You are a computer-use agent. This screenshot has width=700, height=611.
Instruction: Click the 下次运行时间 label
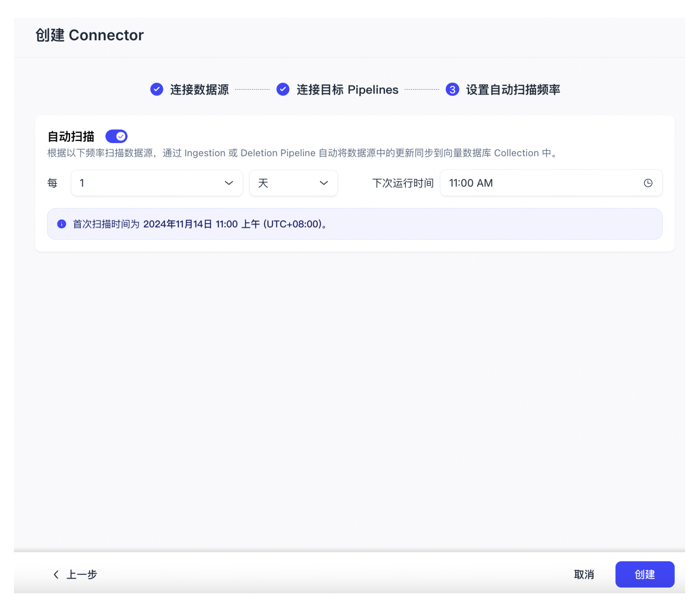click(x=403, y=183)
